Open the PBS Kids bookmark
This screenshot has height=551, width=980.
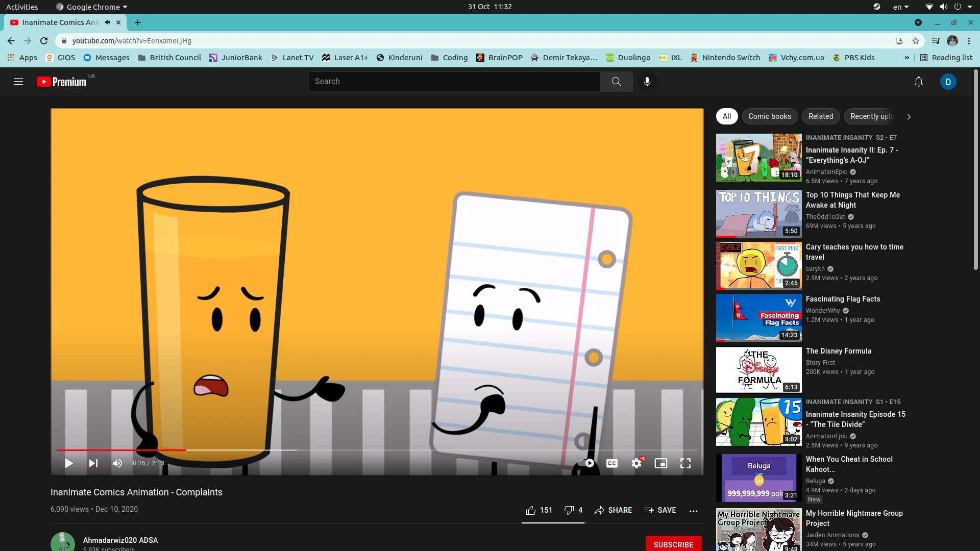(x=853, y=58)
